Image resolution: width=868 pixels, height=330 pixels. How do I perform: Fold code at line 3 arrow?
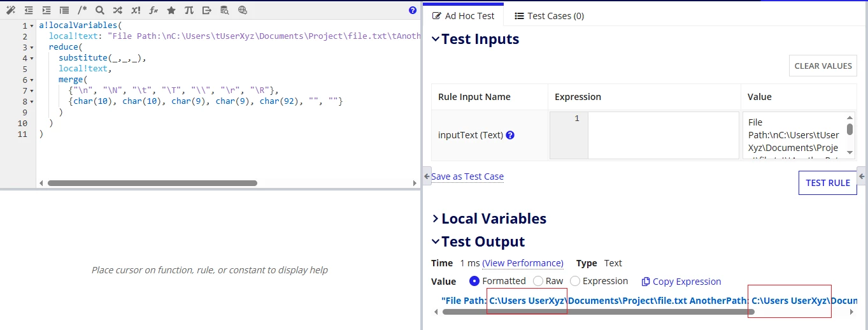[32, 48]
